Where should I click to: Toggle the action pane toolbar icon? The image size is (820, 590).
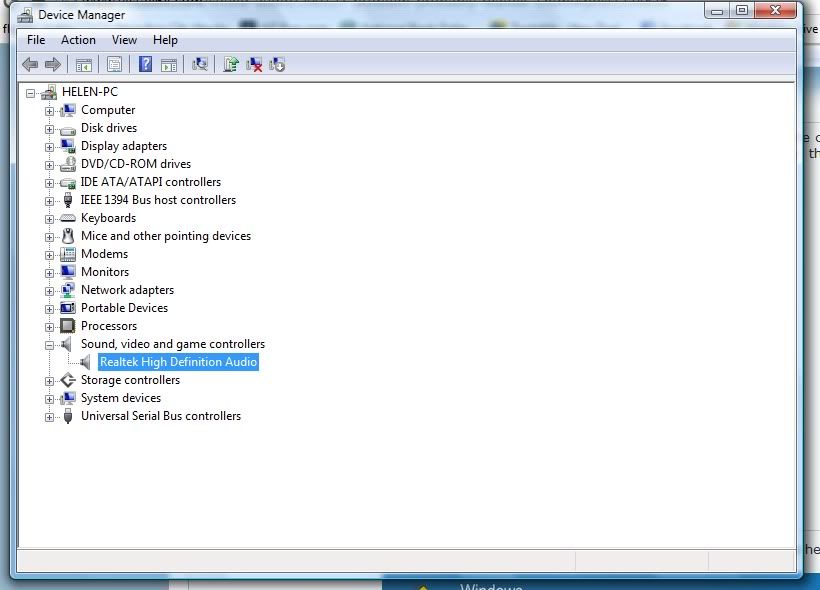click(169, 65)
